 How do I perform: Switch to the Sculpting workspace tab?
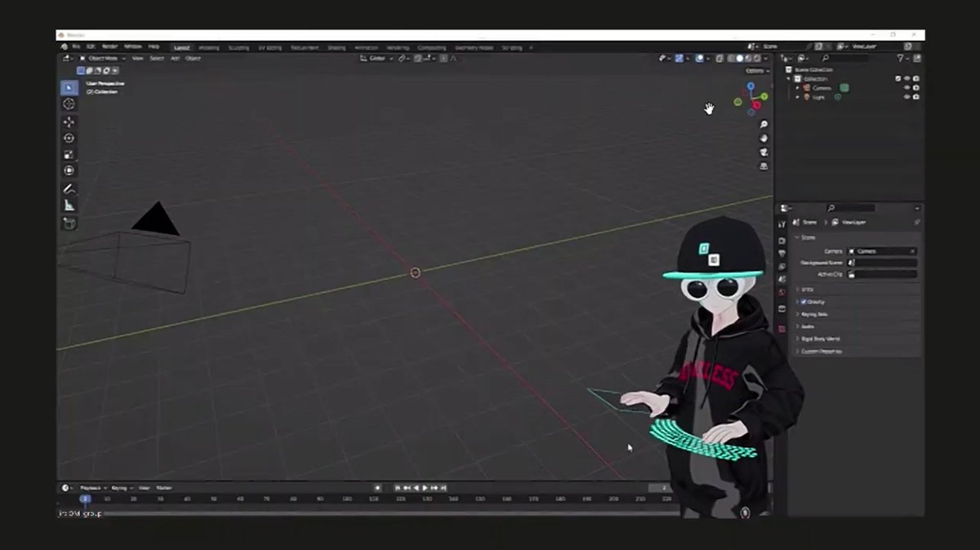click(238, 48)
